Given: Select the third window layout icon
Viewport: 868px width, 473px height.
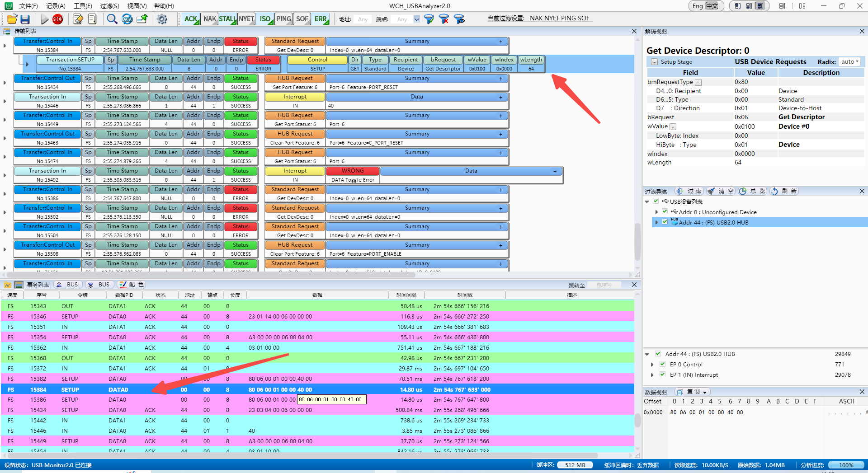Looking at the screenshot, I should (x=760, y=6).
